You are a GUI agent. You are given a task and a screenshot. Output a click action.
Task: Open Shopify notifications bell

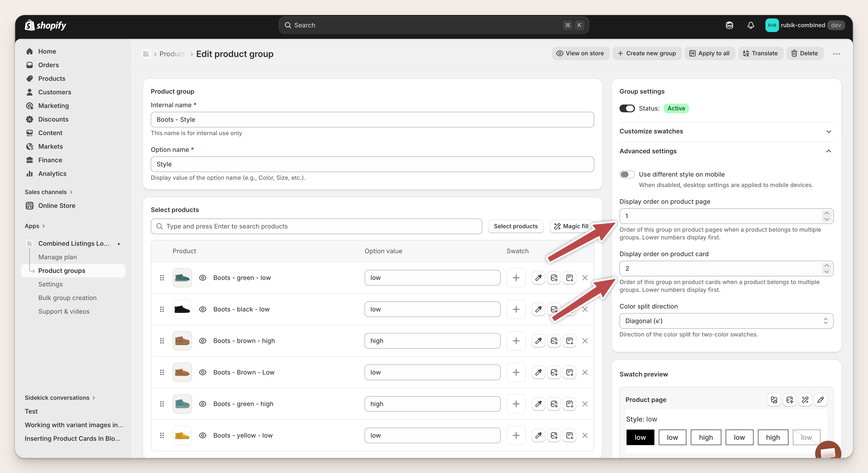[x=750, y=25]
